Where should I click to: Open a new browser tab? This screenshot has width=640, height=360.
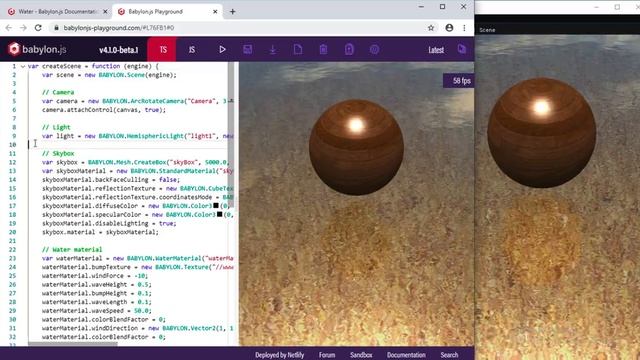coord(233,12)
